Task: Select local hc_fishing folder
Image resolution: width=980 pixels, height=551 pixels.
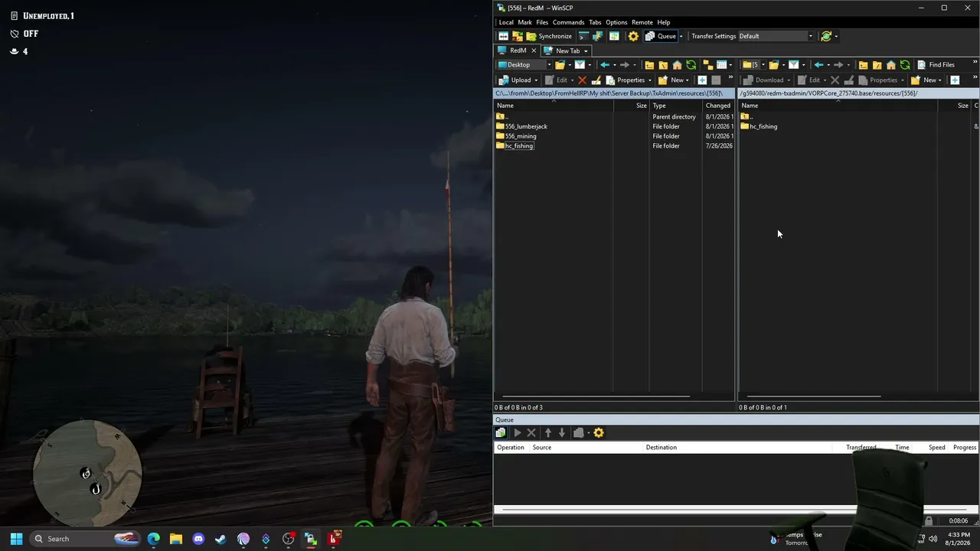Action: pyautogui.click(x=514, y=146)
